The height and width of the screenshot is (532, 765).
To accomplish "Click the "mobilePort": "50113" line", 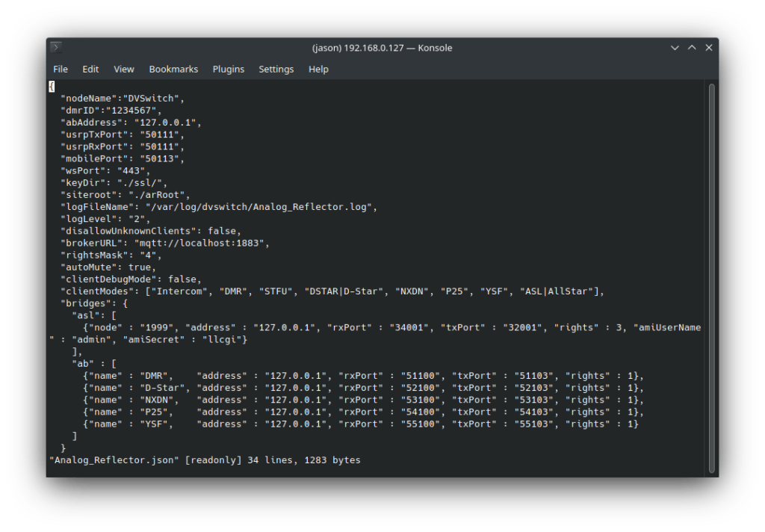I will (122, 158).
